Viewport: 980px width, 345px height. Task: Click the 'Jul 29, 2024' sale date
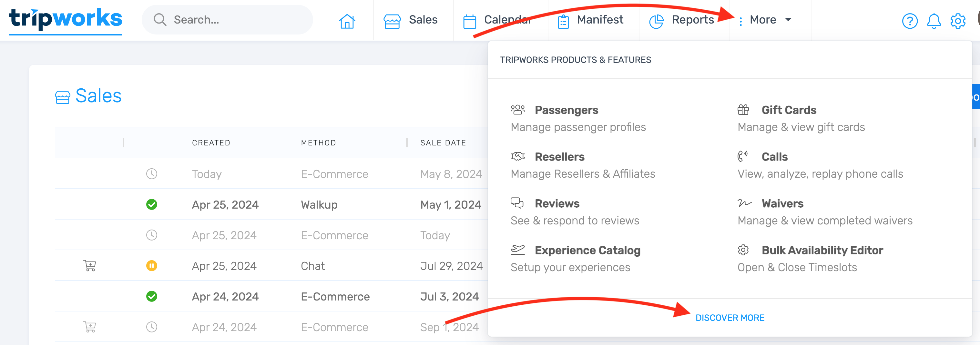(x=451, y=266)
